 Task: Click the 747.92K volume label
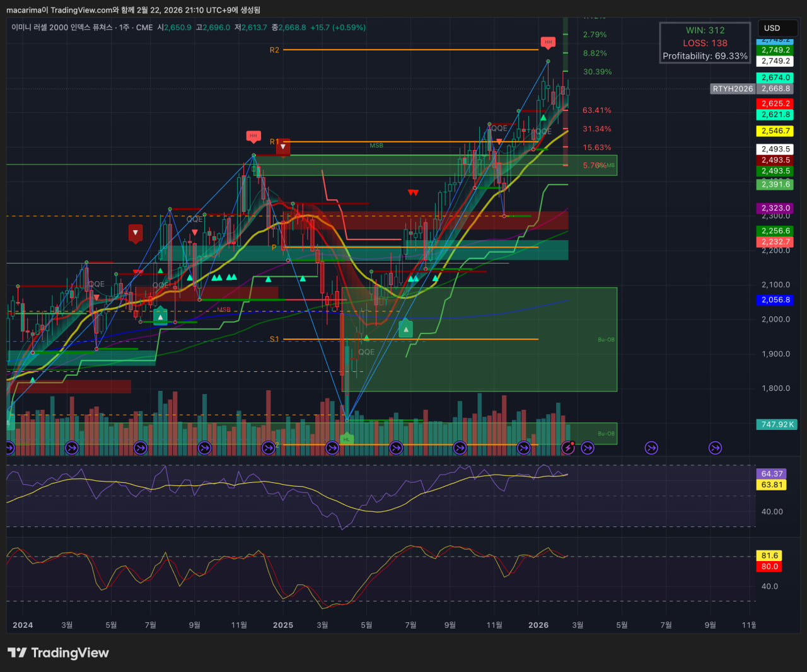tap(777, 424)
